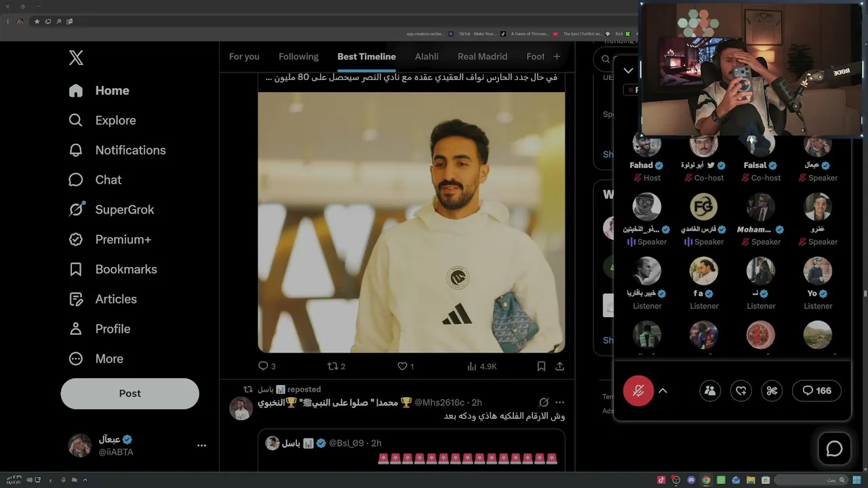Open Premium+ in the sidebar

tap(110, 239)
